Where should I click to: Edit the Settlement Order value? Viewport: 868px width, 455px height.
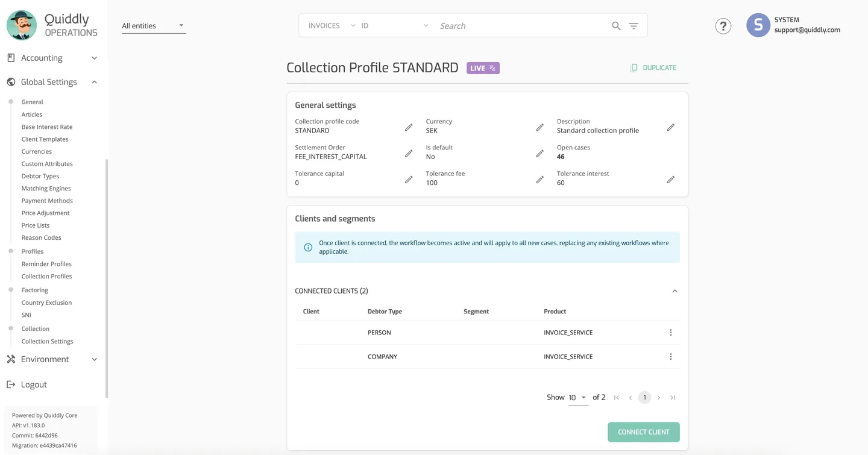[x=409, y=153]
